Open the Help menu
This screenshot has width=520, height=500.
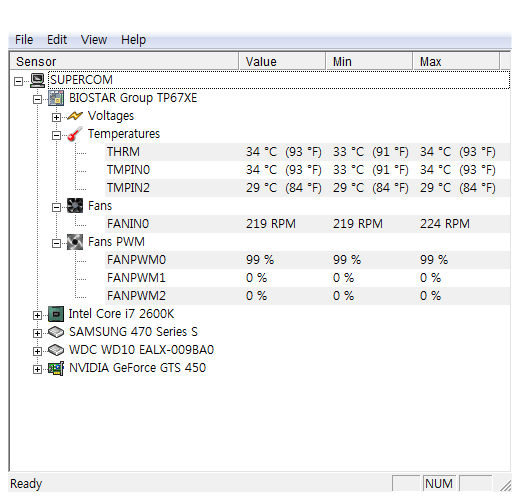(x=133, y=40)
